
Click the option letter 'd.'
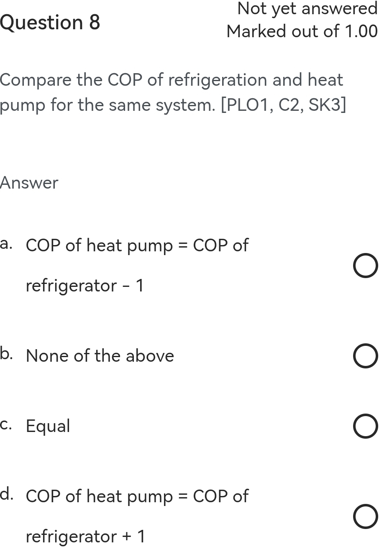6,495
